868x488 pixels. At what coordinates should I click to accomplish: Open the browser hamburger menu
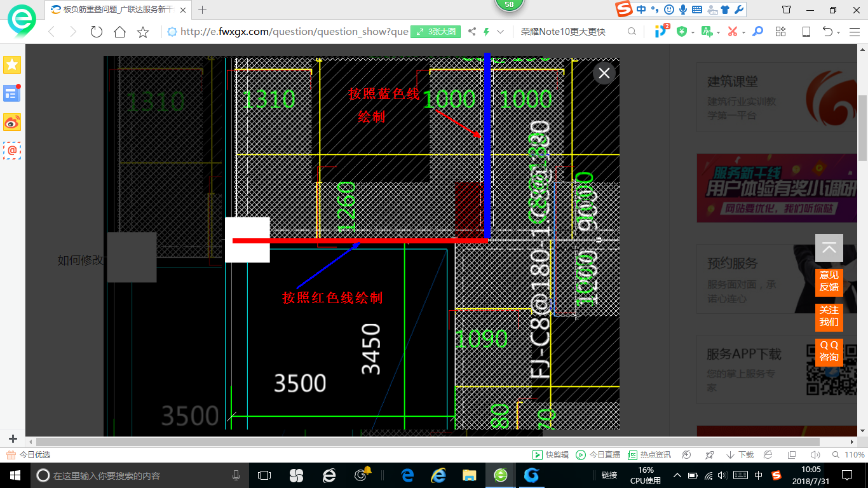[853, 32]
